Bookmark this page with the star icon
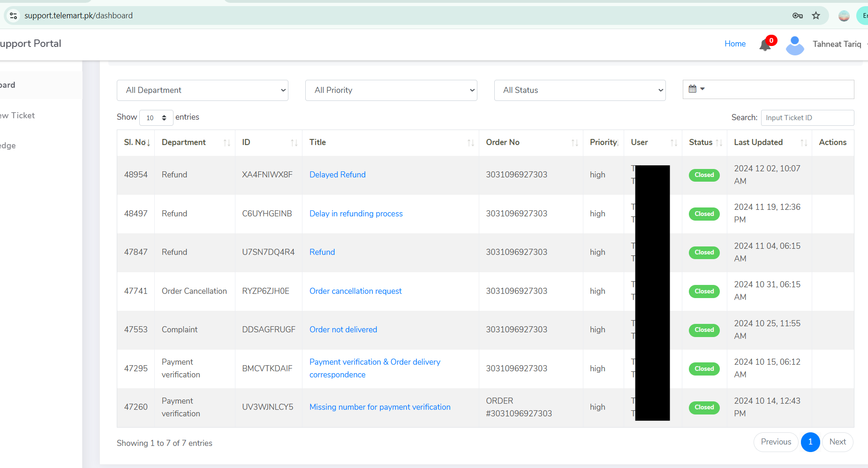This screenshot has width=868, height=468. tap(816, 15)
